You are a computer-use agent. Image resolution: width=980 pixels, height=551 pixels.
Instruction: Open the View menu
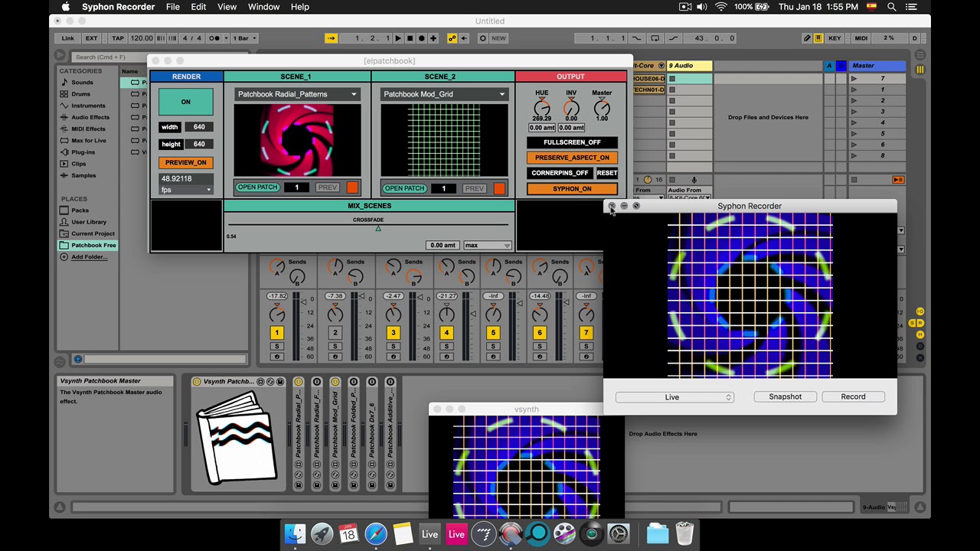coord(227,7)
